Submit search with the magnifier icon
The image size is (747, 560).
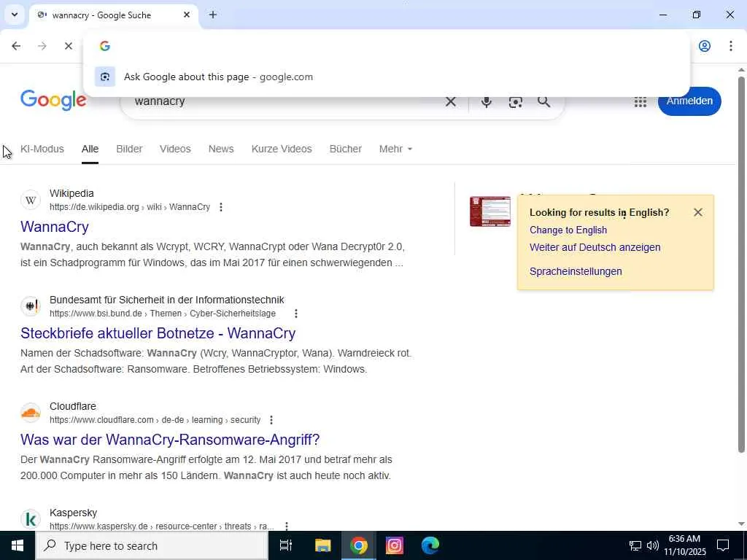click(x=543, y=101)
